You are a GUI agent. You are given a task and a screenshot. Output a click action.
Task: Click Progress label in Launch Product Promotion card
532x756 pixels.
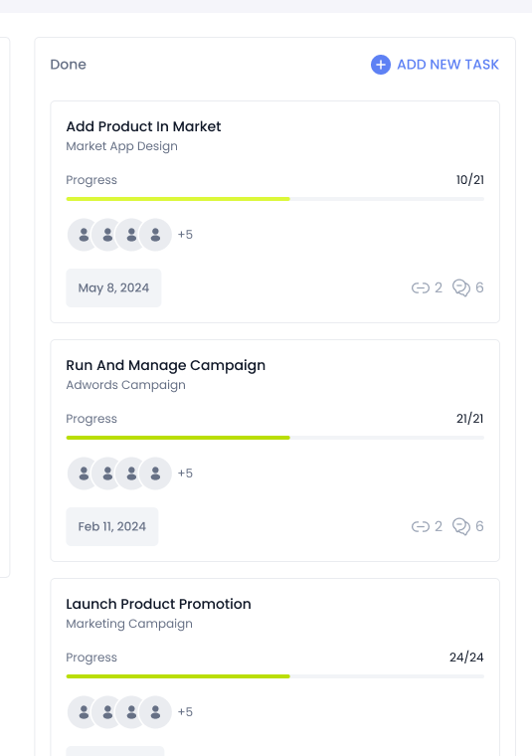tap(91, 658)
